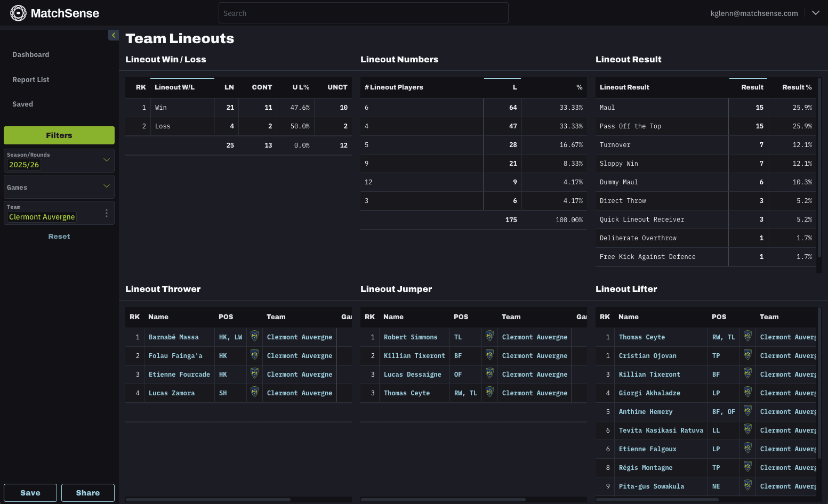
Task: Open the Team filter options menu
Action: [x=106, y=213]
